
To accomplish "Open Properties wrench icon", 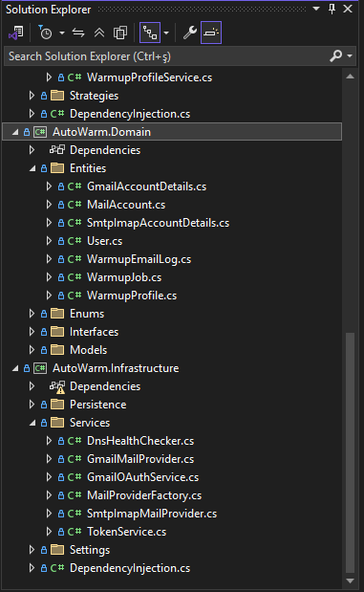I will (x=190, y=33).
